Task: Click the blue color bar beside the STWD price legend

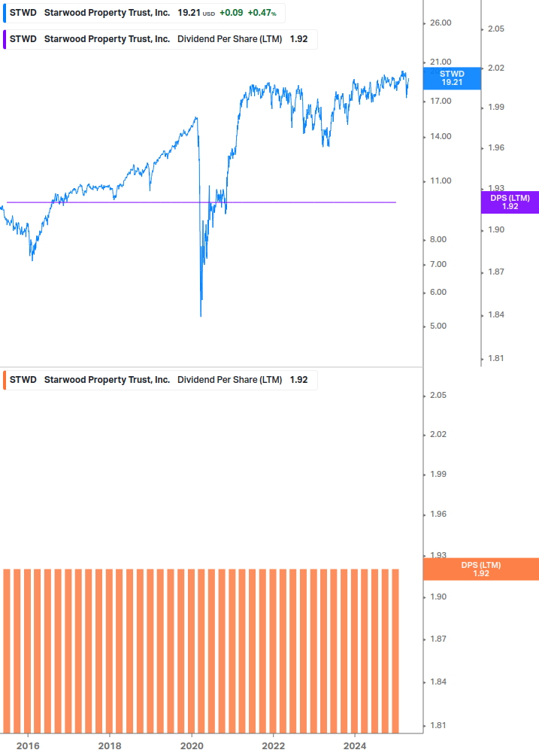Action: [5, 13]
